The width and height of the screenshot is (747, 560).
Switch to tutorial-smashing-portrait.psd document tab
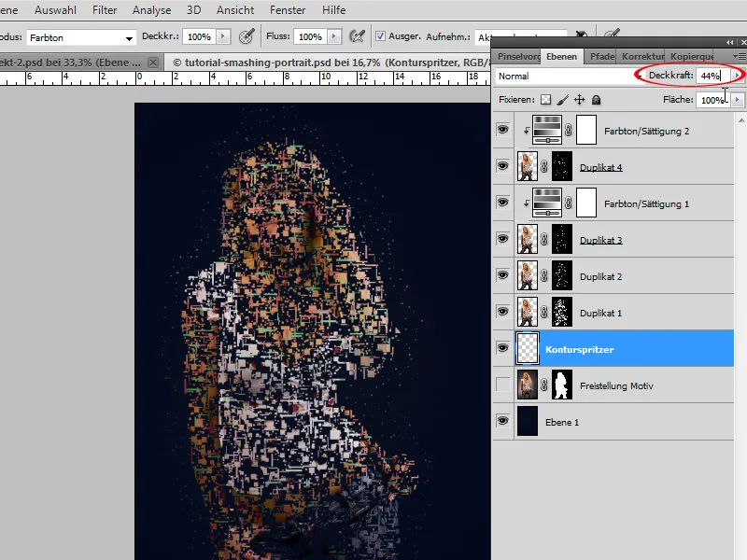(x=330, y=63)
